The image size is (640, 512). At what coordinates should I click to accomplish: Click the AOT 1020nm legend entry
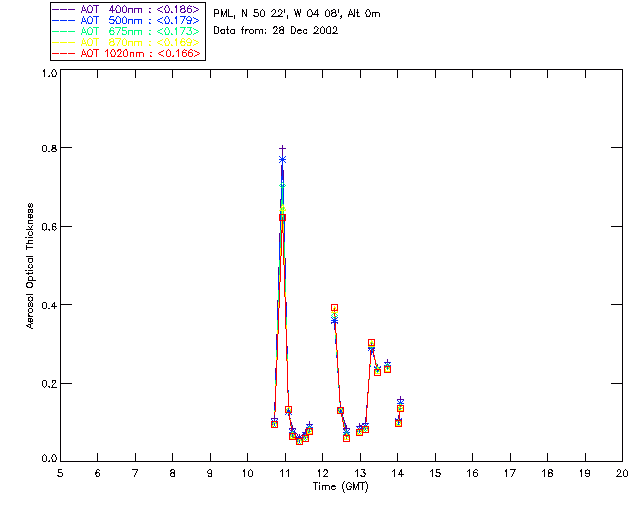pos(127,53)
